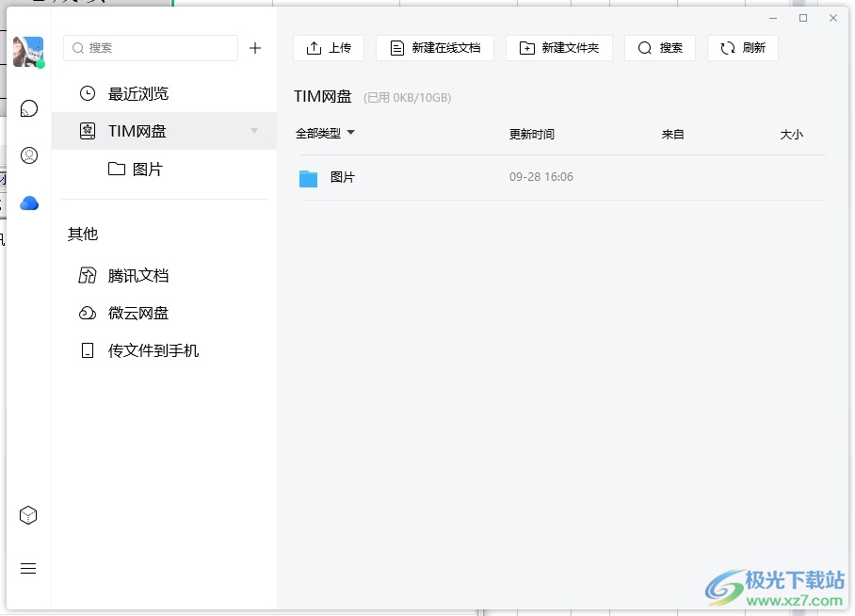Open the messages chat bubble icon
This screenshot has height=616, width=855.
coord(29,109)
